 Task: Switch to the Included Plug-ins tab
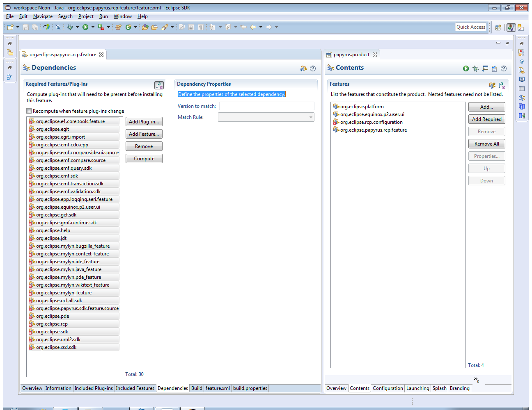coord(94,388)
